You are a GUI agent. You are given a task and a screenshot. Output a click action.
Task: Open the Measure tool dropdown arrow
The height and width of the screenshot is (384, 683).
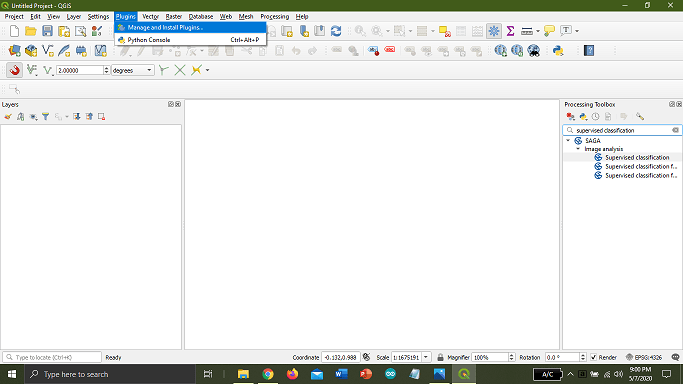tap(538, 31)
